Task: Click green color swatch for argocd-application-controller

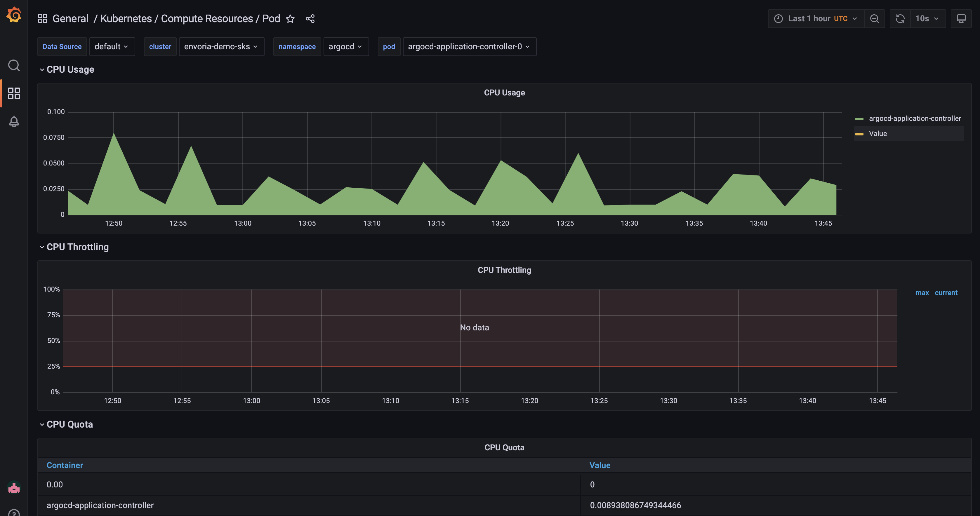Action: [859, 119]
